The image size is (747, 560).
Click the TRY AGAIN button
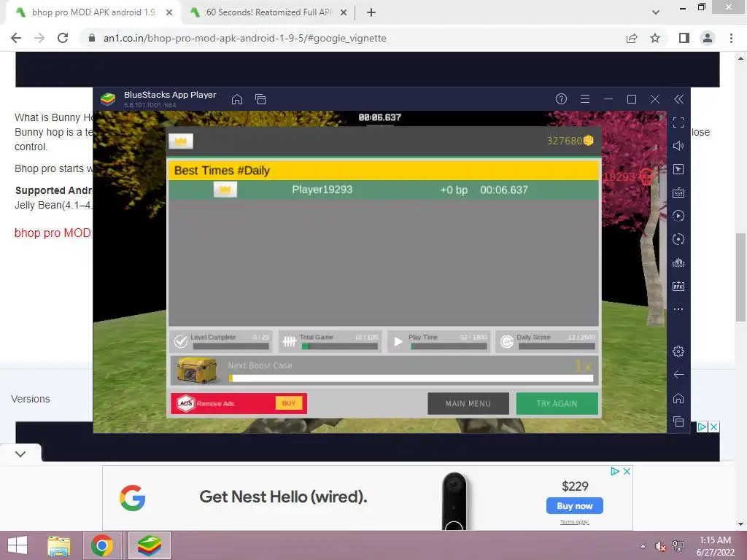click(x=557, y=404)
